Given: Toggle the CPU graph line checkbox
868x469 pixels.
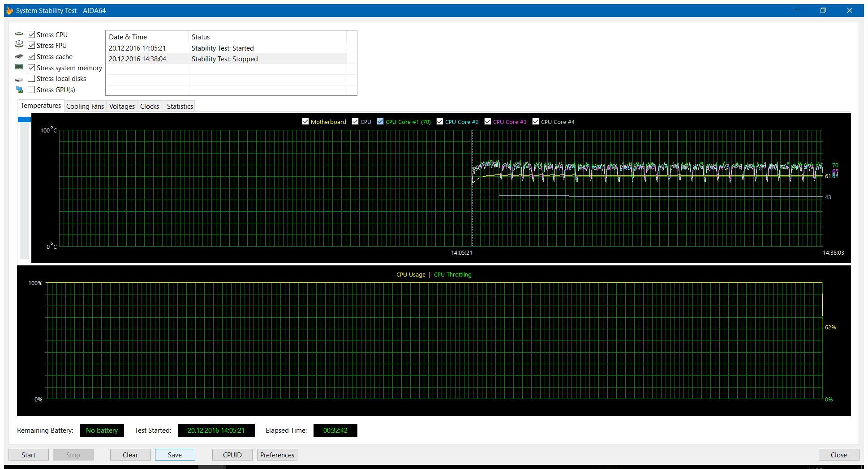Looking at the screenshot, I should click(355, 121).
